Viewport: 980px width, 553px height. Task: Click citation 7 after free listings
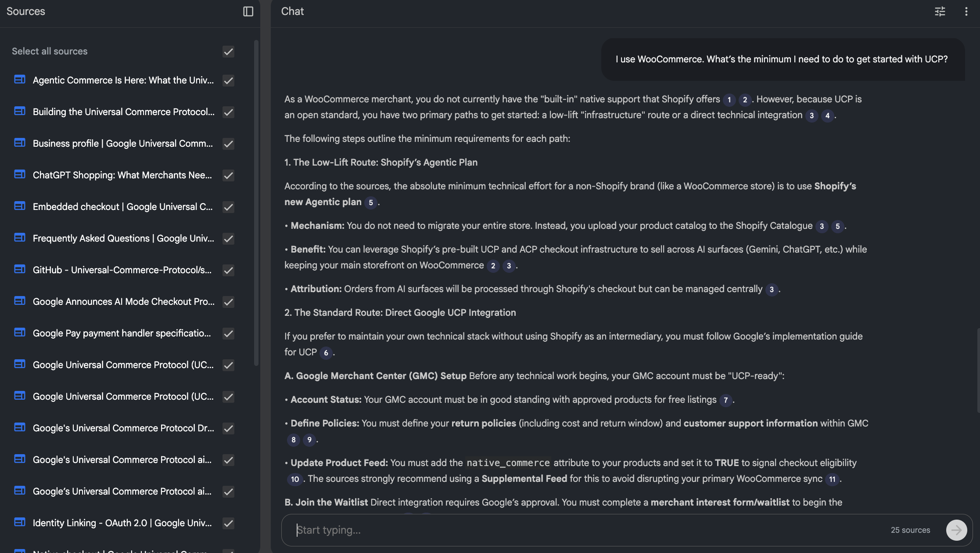click(x=725, y=400)
